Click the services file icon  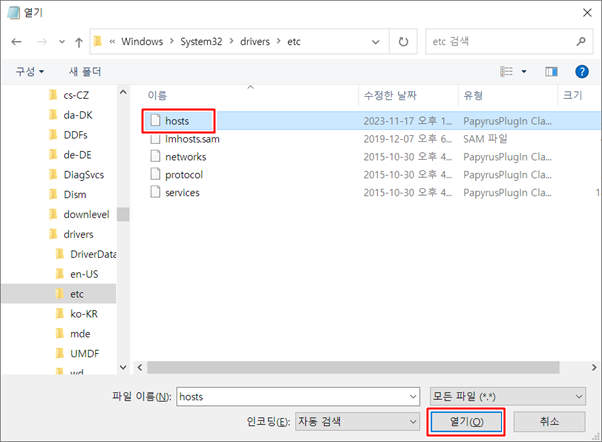point(155,192)
